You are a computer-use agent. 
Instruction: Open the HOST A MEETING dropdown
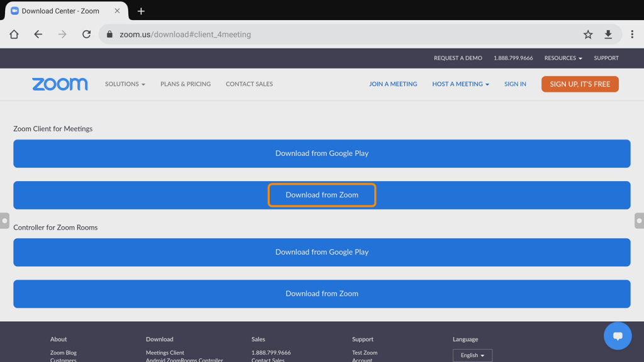460,84
